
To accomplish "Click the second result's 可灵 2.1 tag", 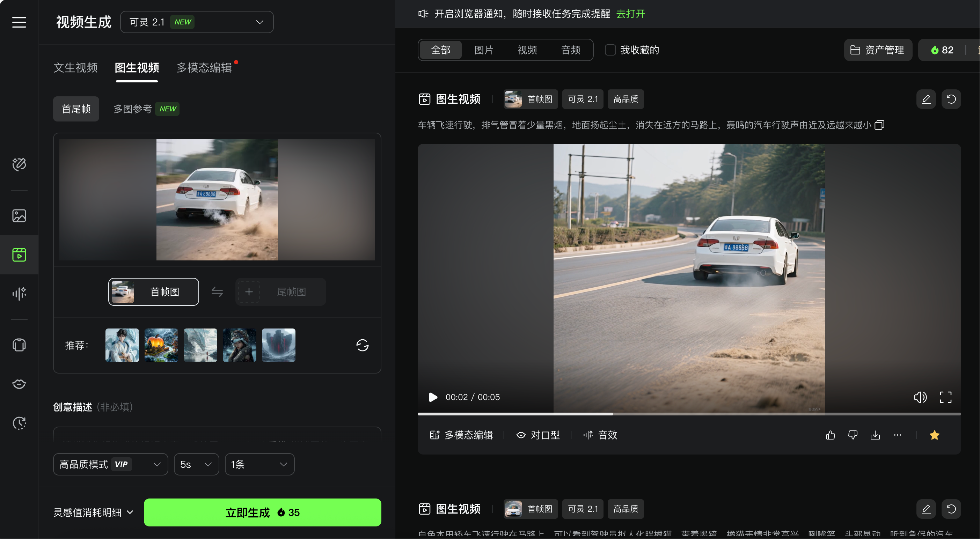I will pos(583,509).
